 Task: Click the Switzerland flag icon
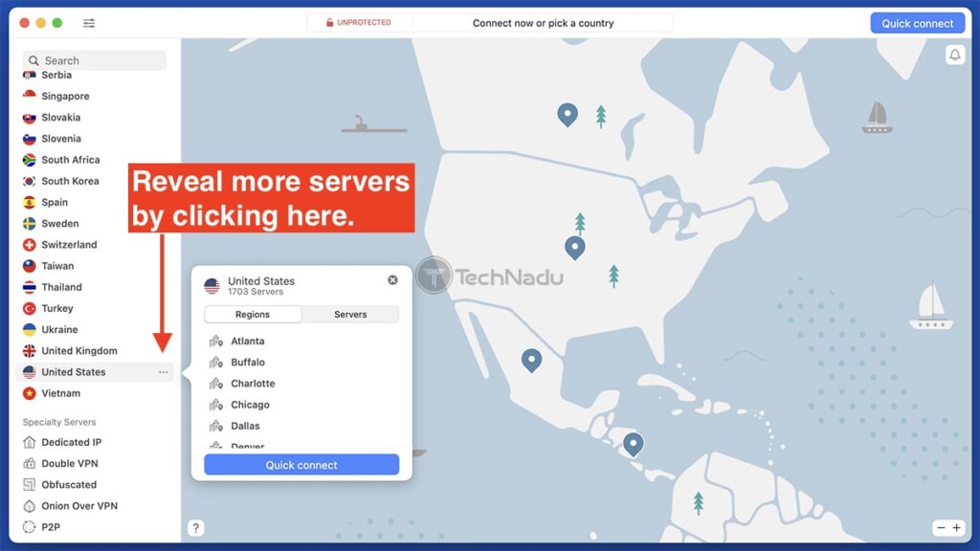pos(30,245)
